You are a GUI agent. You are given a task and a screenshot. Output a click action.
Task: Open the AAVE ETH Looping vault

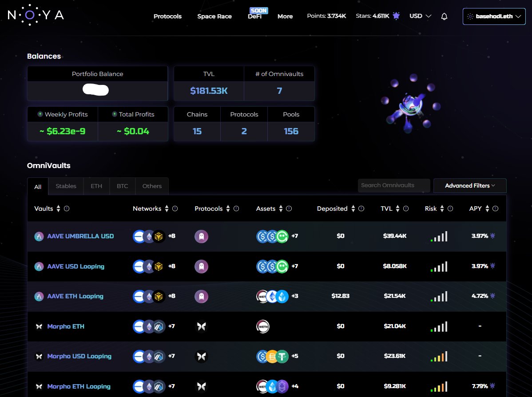(x=75, y=296)
